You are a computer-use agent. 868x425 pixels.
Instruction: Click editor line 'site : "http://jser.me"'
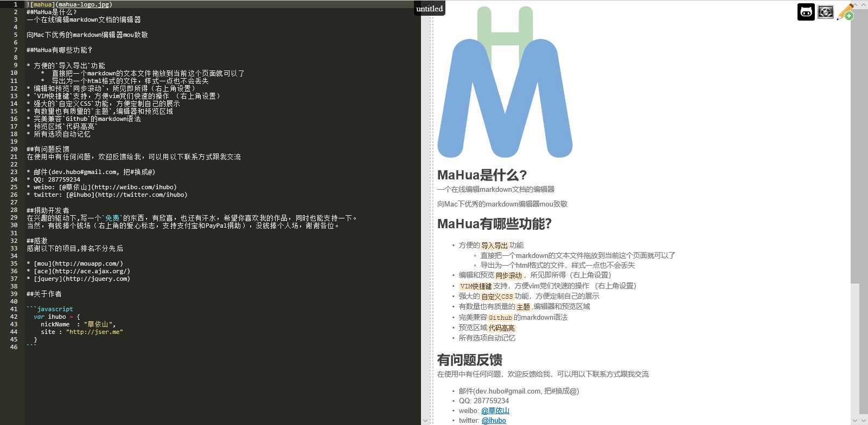[82, 332]
